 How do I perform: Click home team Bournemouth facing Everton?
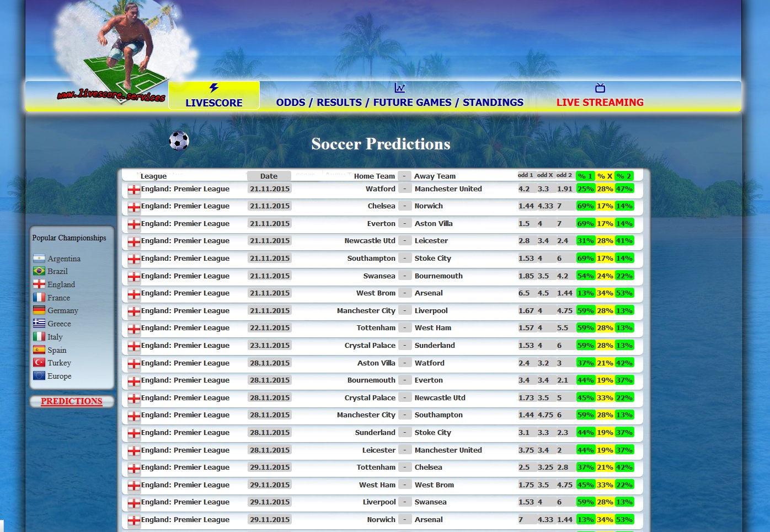[x=371, y=380]
